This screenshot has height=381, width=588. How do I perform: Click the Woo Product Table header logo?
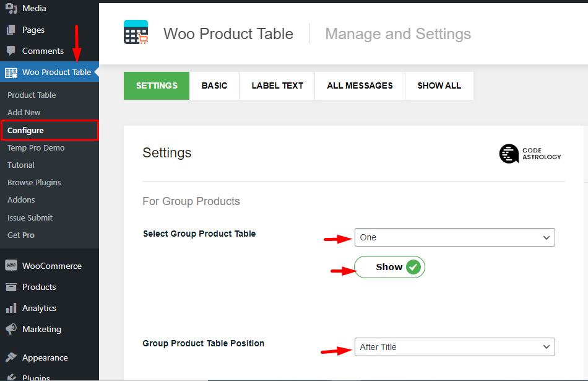click(x=136, y=32)
